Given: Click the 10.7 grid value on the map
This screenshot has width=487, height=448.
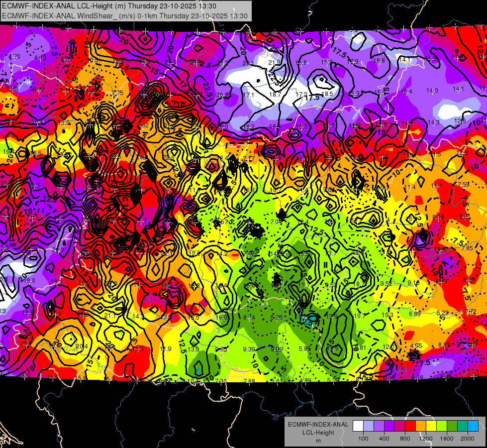Looking at the screenshot, I should (x=359, y=316).
